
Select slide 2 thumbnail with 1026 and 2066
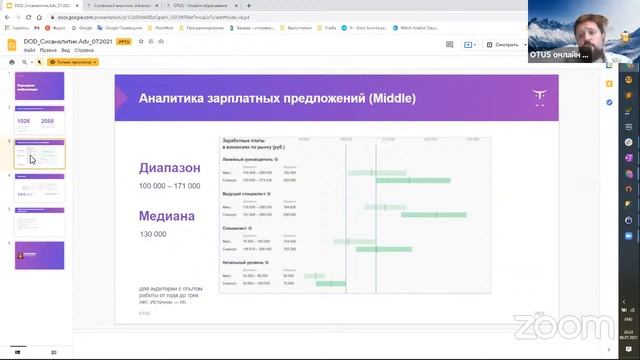pos(40,120)
